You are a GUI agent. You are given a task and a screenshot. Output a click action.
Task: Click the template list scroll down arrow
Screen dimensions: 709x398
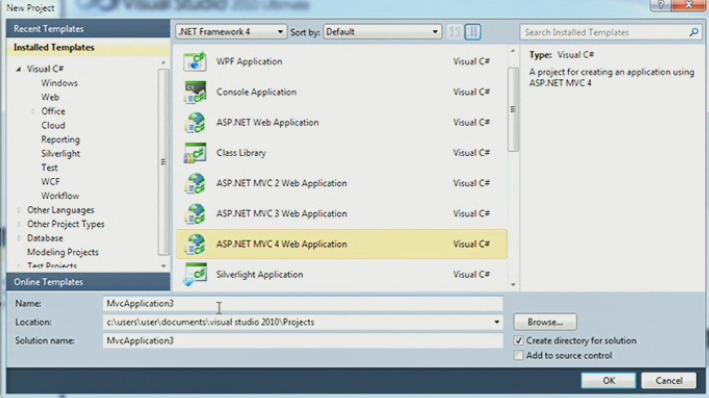(x=513, y=284)
